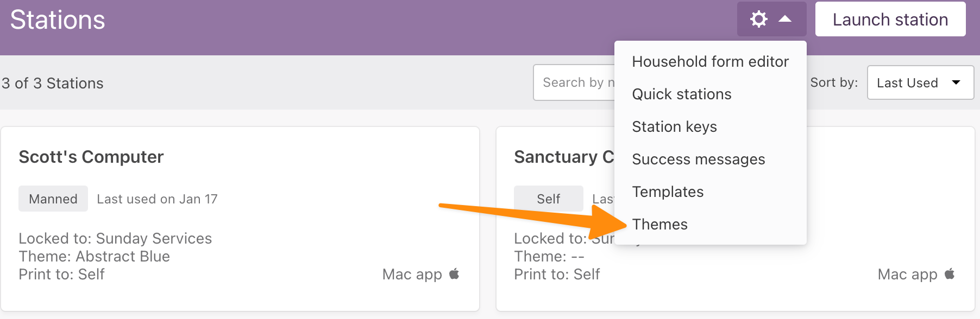Image resolution: width=980 pixels, height=319 pixels.
Task: Click Apple icon on Scott's Computer card
Action: point(454,273)
